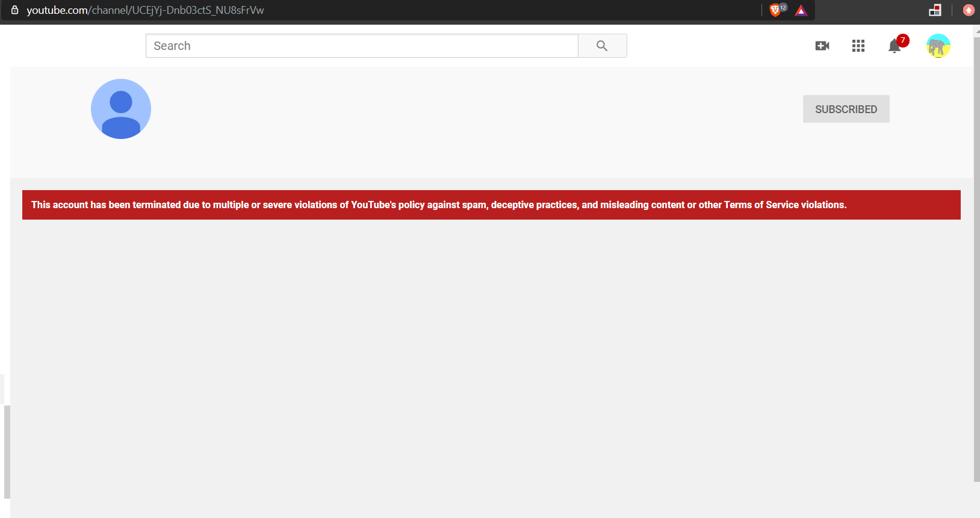Viewport: 980px width, 518px height.
Task: Open the YouTube apps grid icon
Action: tap(858, 46)
